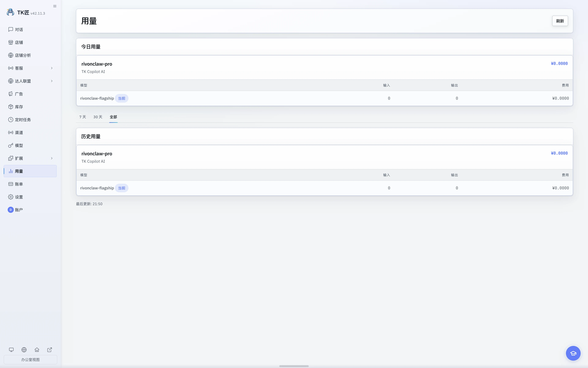588x368 pixels.
Task: Open 对话 chat icon in sidebar
Action: pos(10,29)
